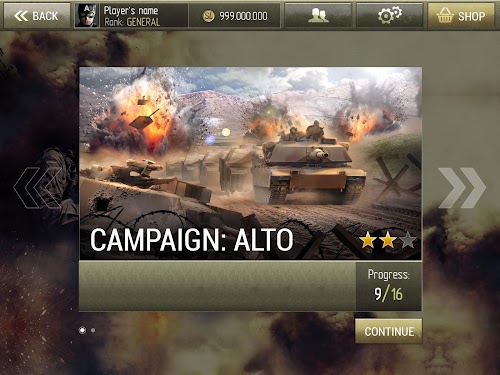The width and height of the screenshot is (500, 375).
Task: View the 999.000.000 coin balance
Action: [x=243, y=16]
